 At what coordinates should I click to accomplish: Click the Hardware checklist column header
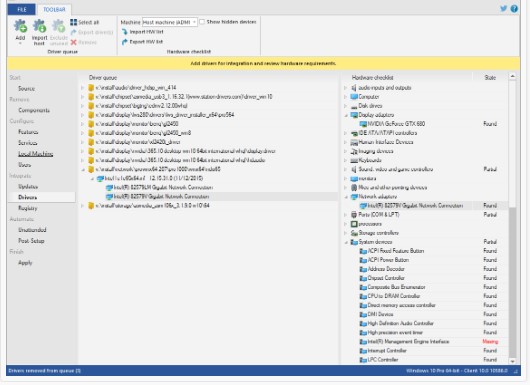(372, 78)
